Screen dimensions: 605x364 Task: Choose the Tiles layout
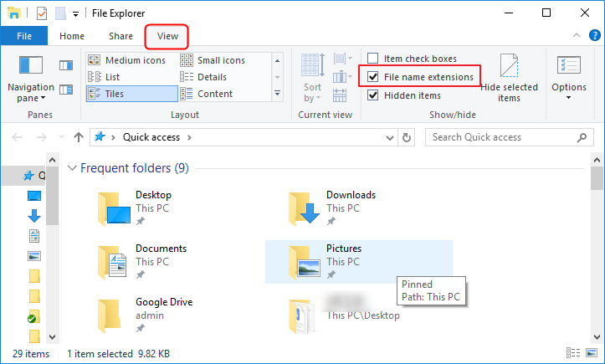click(131, 94)
